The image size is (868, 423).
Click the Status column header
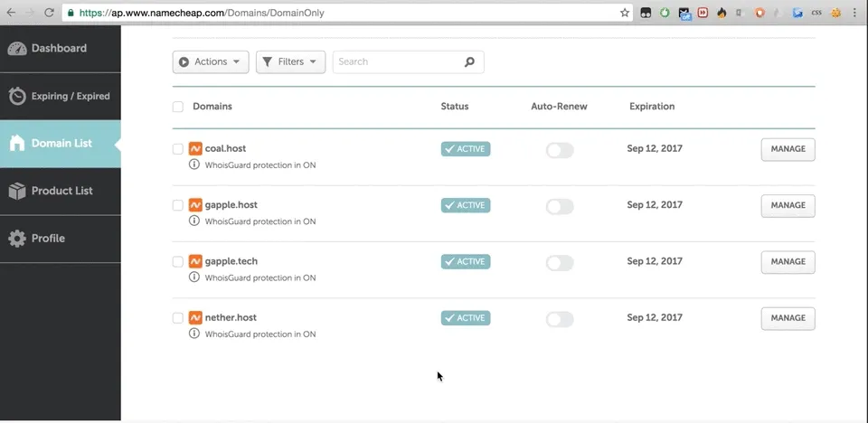[455, 107]
